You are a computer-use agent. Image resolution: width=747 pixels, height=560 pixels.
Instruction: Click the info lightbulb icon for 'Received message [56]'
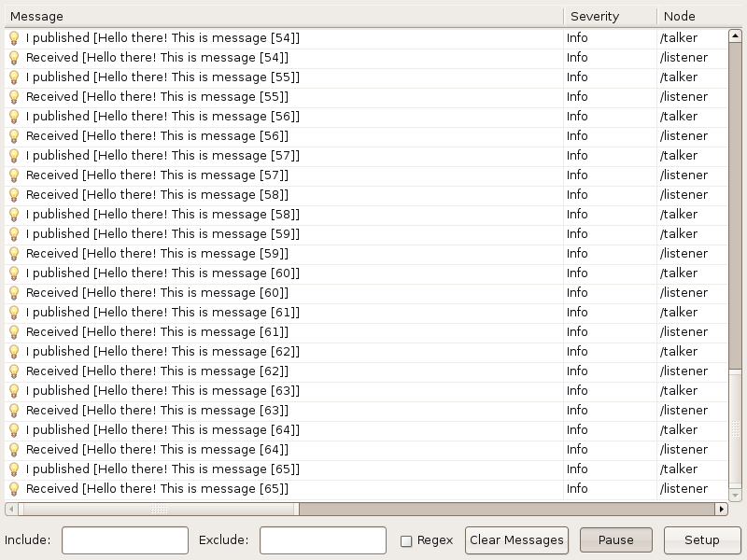click(x=14, y=136)
